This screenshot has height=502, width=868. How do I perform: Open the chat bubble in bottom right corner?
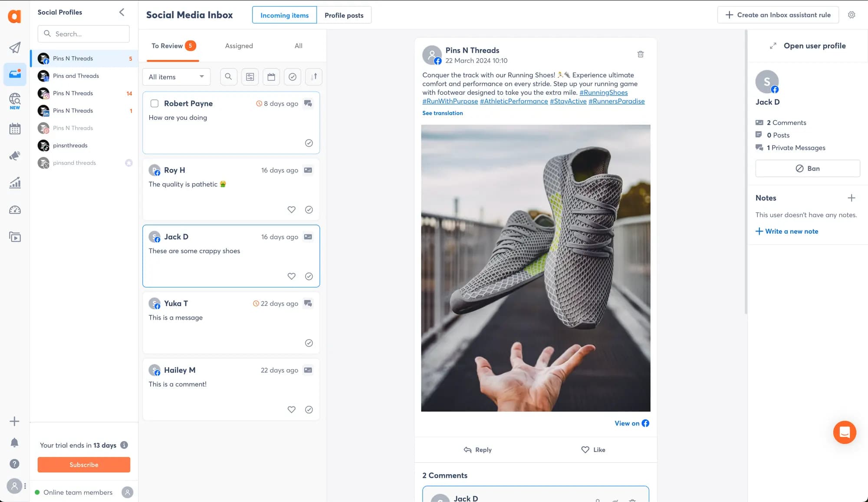845,432
